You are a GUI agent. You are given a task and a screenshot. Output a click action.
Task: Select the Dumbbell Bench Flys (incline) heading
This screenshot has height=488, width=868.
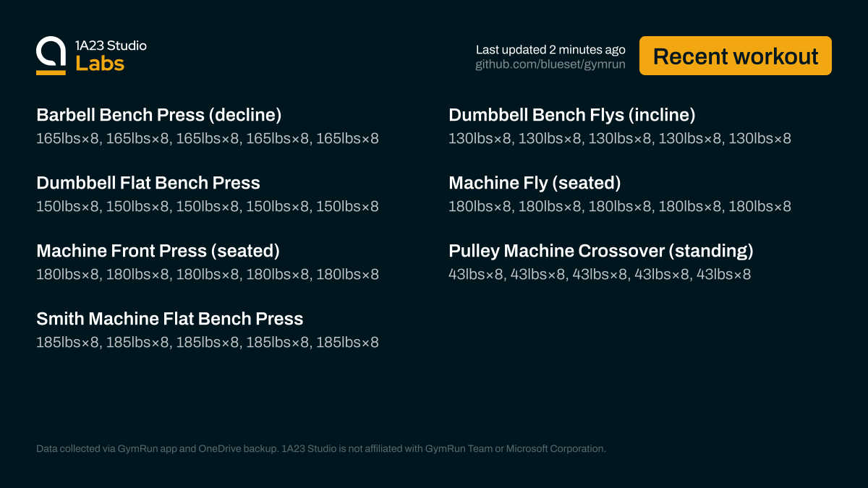571,115
